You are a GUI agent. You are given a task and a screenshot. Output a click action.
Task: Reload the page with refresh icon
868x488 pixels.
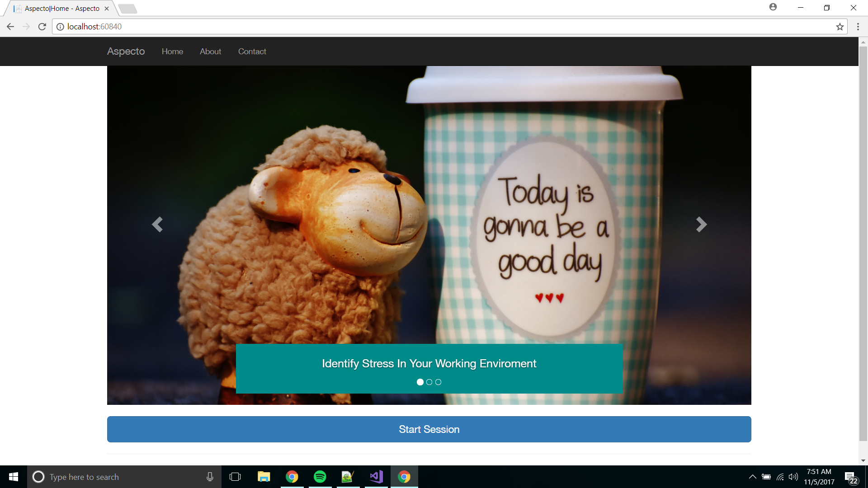[x=42, y=27]
